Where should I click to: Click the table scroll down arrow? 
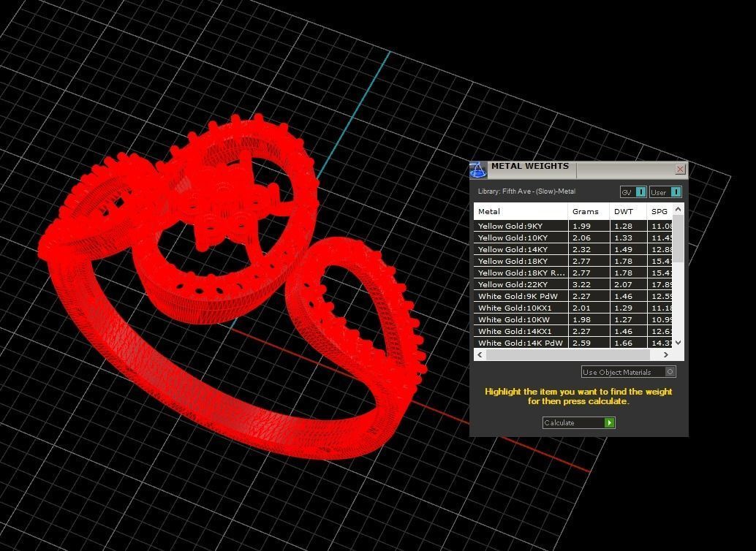[678, 343]
